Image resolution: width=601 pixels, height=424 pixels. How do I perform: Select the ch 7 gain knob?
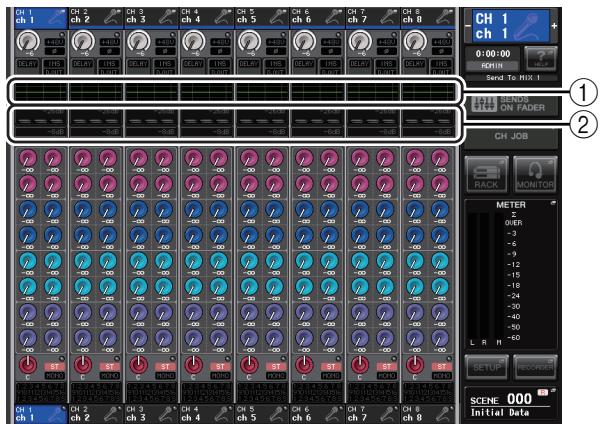[360, 41]
